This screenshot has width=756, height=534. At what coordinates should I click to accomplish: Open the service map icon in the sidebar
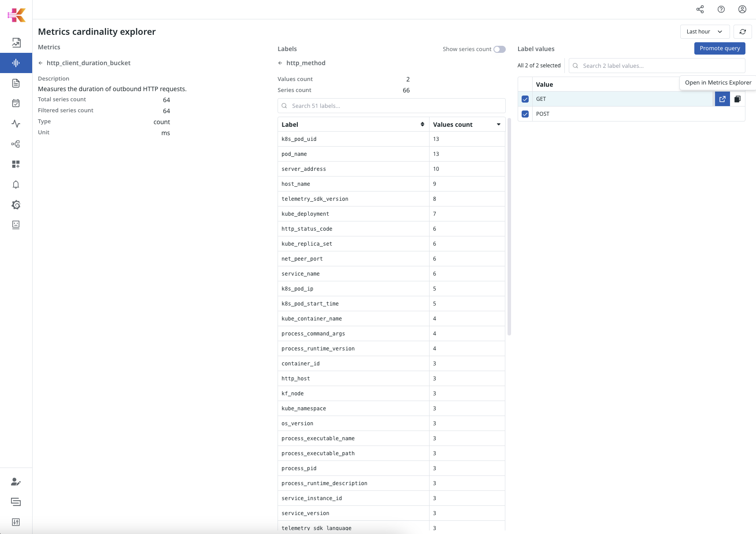pos(16,144)
